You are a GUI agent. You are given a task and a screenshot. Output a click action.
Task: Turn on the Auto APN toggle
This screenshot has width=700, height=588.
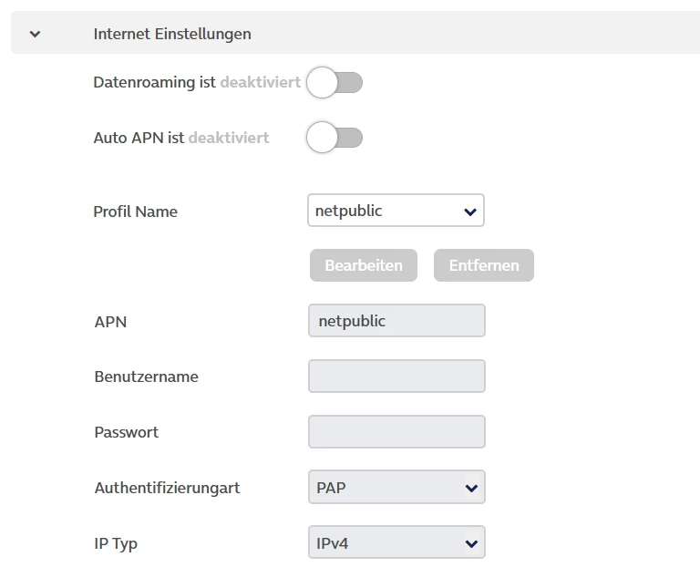[335, 139]
